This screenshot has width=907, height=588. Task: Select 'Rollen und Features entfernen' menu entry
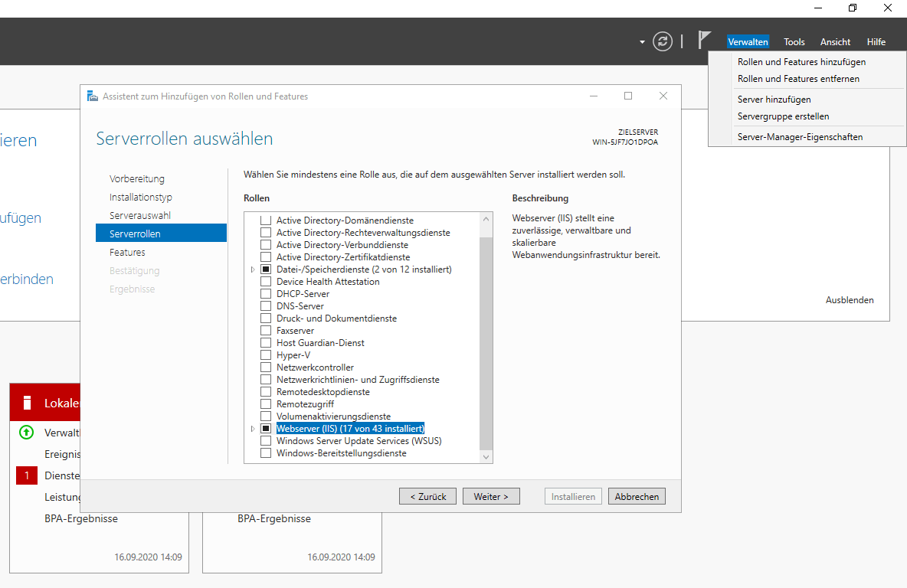point(798,79)
